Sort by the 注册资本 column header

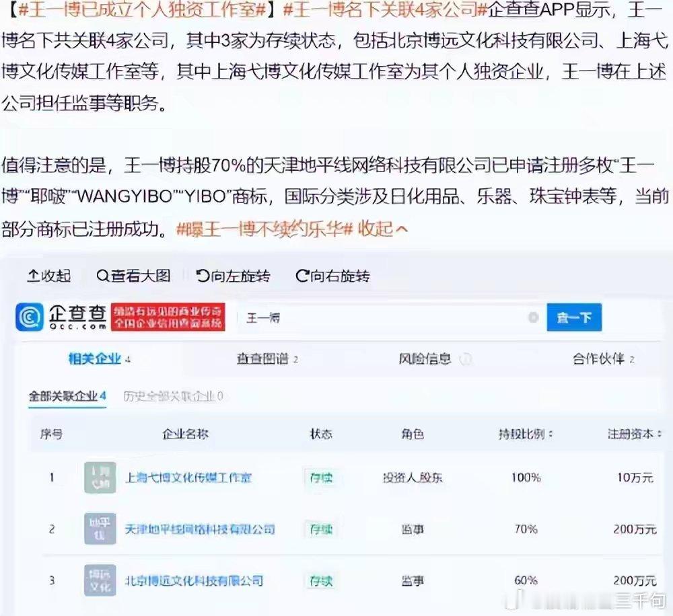click(635, 434)
